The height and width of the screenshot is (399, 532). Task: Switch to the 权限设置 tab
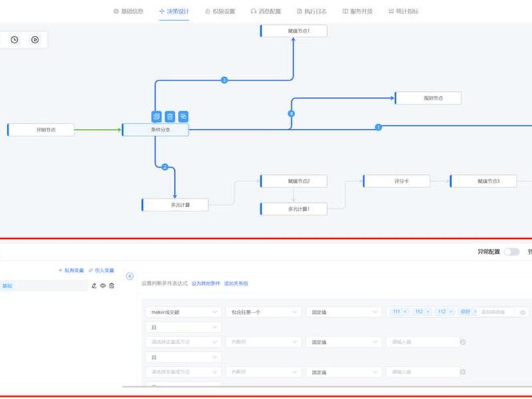220,11
